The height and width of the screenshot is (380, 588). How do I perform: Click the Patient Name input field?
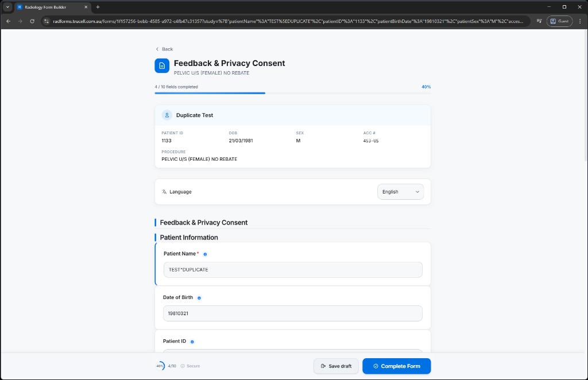click(x=293, y=269)
